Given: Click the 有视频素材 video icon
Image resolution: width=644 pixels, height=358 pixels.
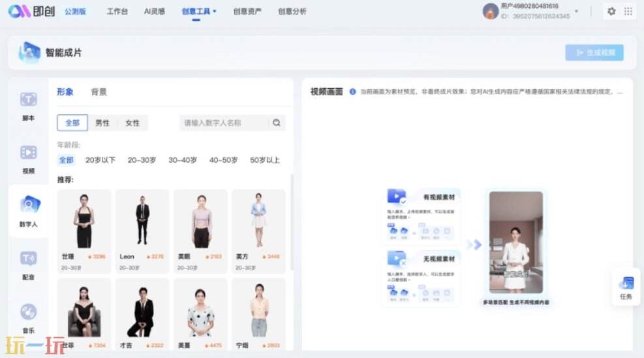Looking at the screenshot, I should pos(396,197).
